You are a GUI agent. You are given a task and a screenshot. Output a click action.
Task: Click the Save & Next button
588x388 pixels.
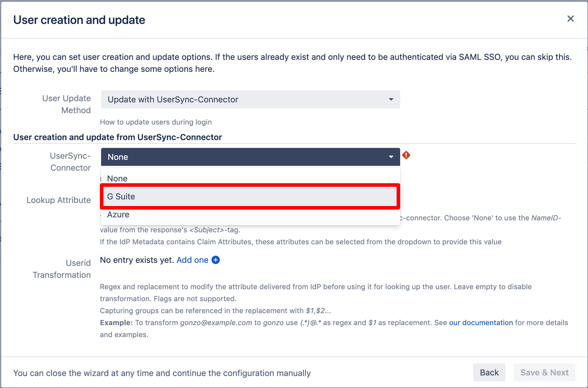coord(544,372)
